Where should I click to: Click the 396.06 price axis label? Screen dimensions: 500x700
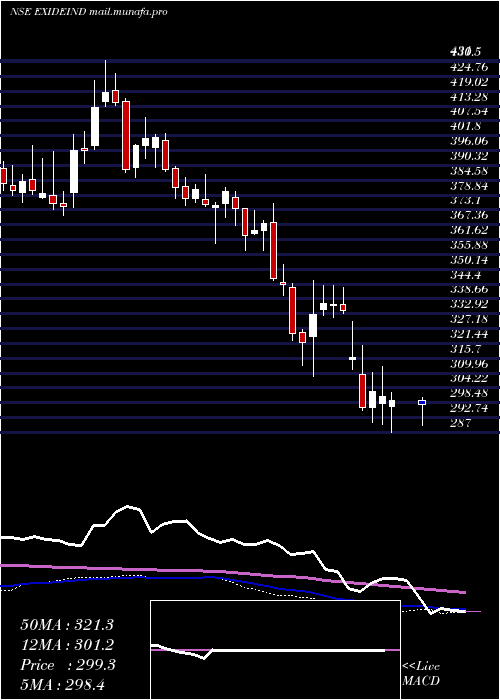[x=468, y=141]
